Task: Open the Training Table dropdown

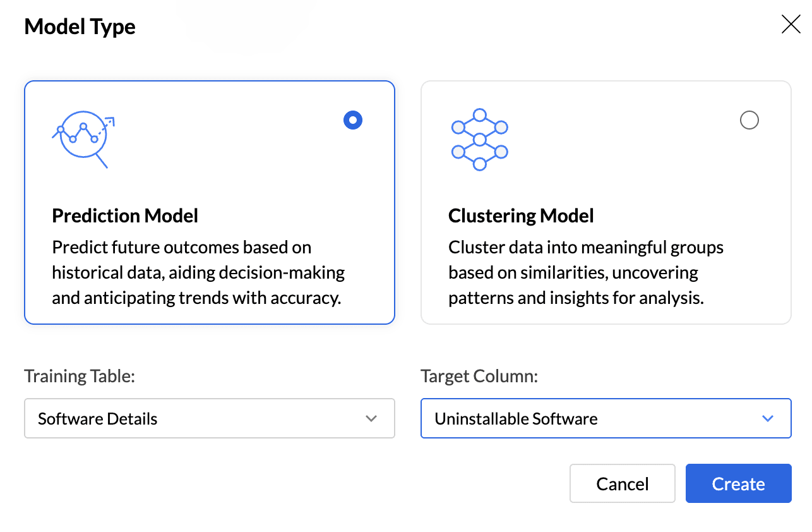Action: 209,418
